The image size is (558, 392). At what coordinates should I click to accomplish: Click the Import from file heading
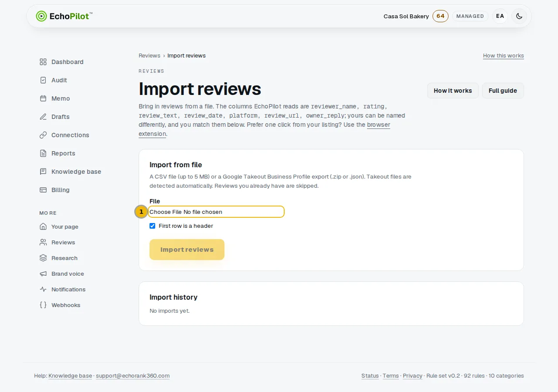pyautogui.click(x=176, y=165)
